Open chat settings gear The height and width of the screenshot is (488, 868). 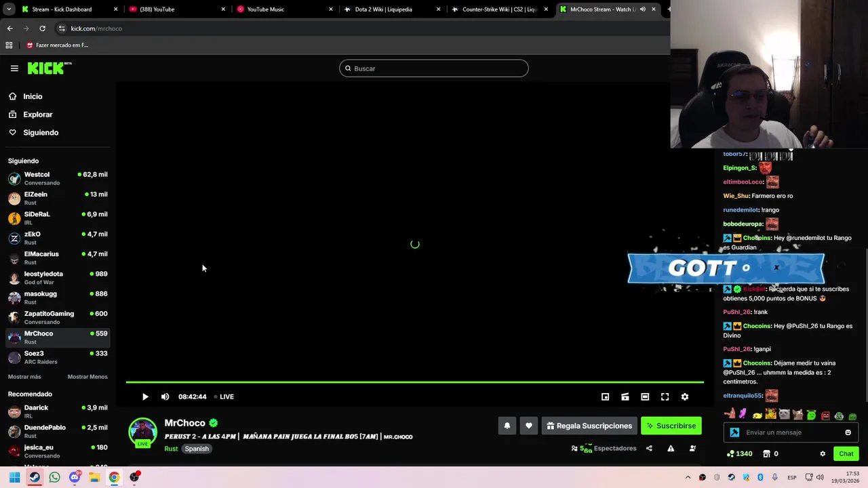(x=823, y=454)
